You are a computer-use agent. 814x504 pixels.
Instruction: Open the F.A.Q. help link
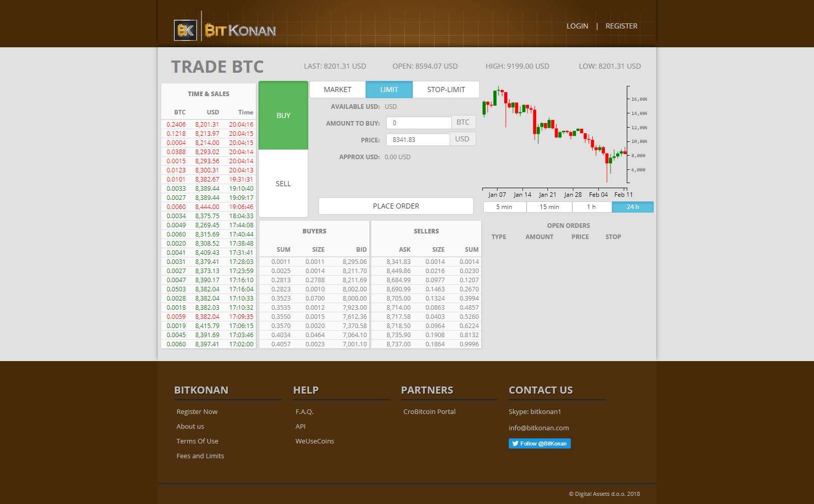[x=304, y=412]
